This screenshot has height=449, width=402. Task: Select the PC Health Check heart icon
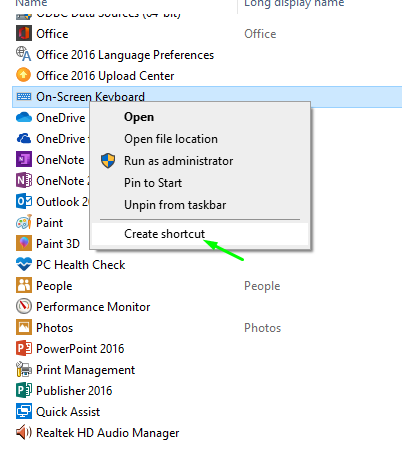point(24,264)
